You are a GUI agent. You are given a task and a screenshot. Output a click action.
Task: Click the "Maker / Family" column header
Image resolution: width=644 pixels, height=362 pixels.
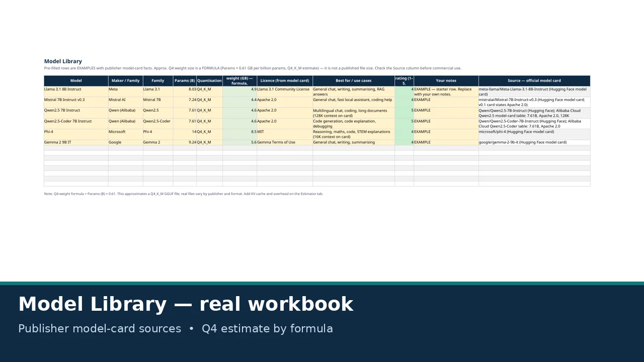point(126,80)
